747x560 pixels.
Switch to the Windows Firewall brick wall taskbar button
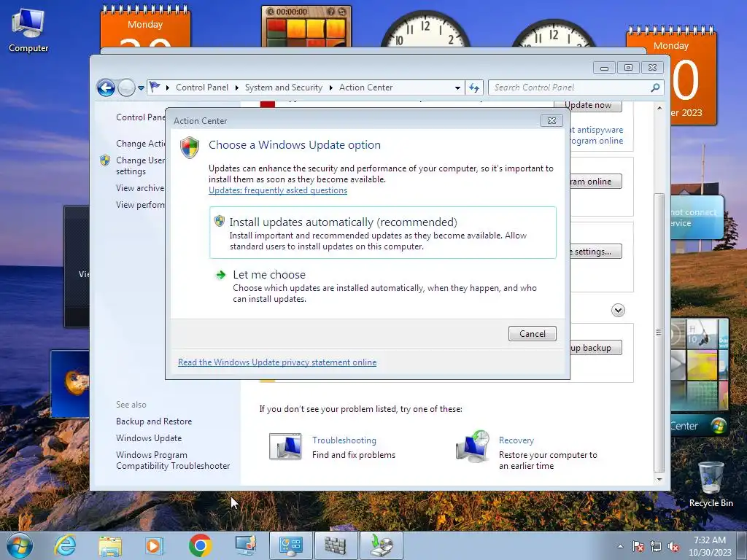336,545
